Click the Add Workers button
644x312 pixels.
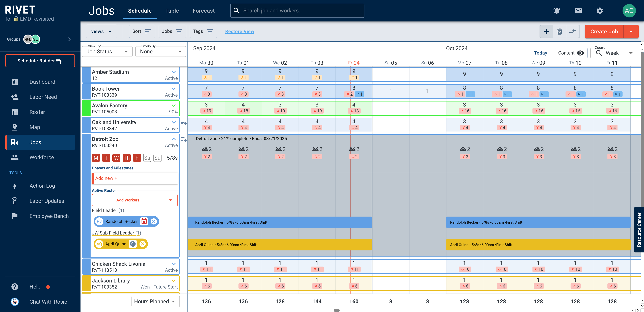click(x=128, y=200)
